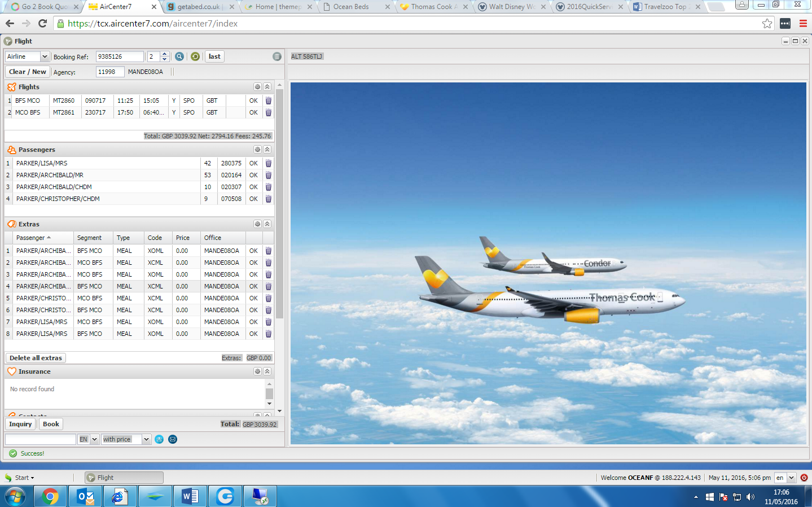Open Insurance section settings gear
Viewport: 812px width, 507px height.
click(x=257, y=371)
